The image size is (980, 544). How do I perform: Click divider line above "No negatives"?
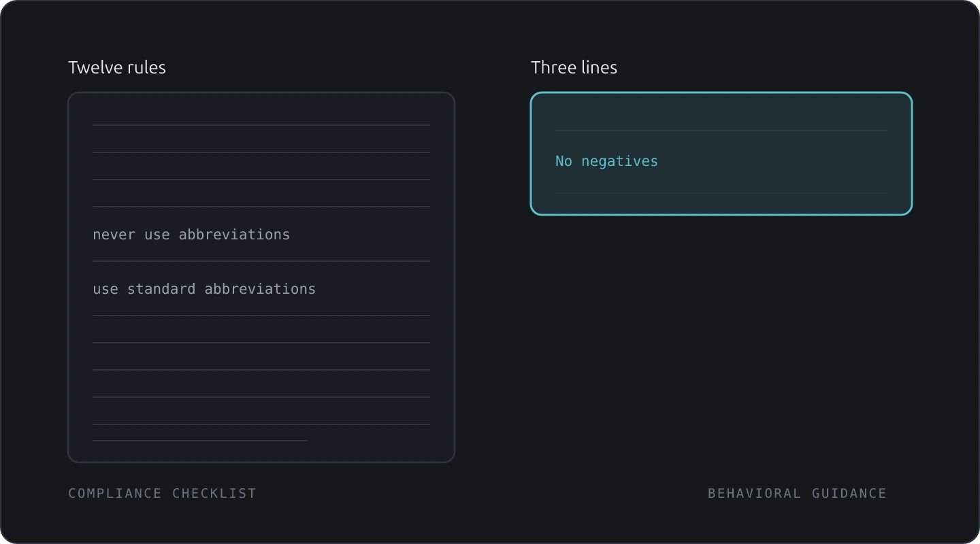[721, 131]
